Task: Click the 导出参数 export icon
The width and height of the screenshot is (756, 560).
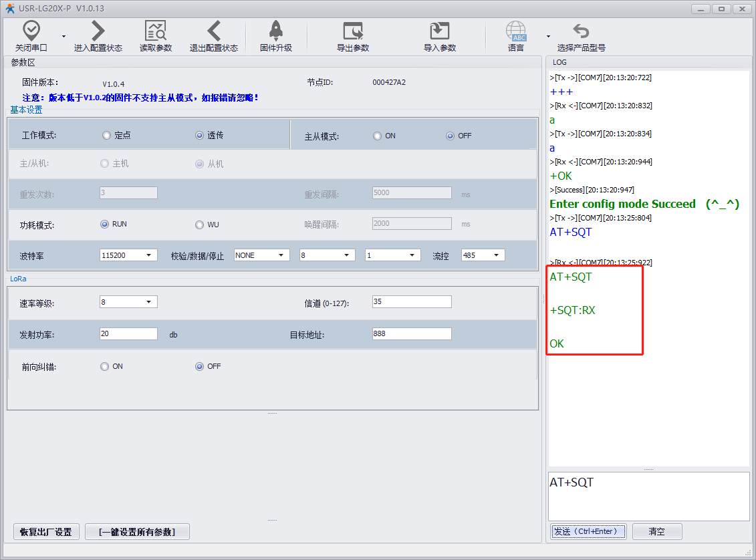Action: click(x=352, y=31)
